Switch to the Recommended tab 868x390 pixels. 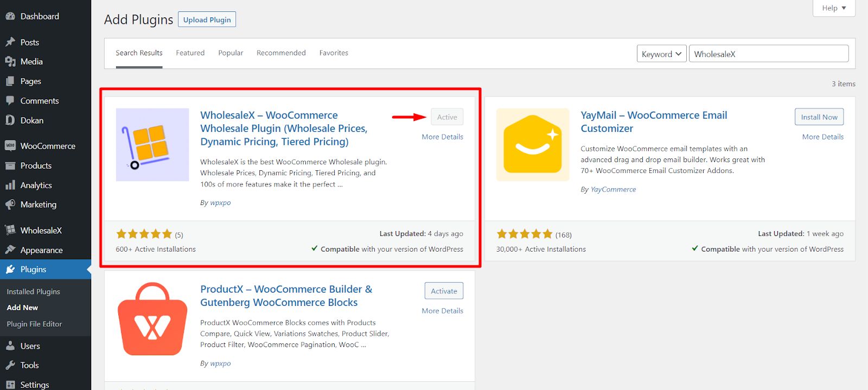click(281, 53)
